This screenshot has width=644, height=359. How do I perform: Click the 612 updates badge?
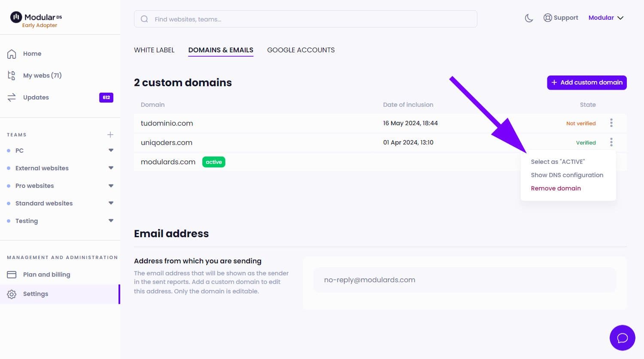click(106, 97)
